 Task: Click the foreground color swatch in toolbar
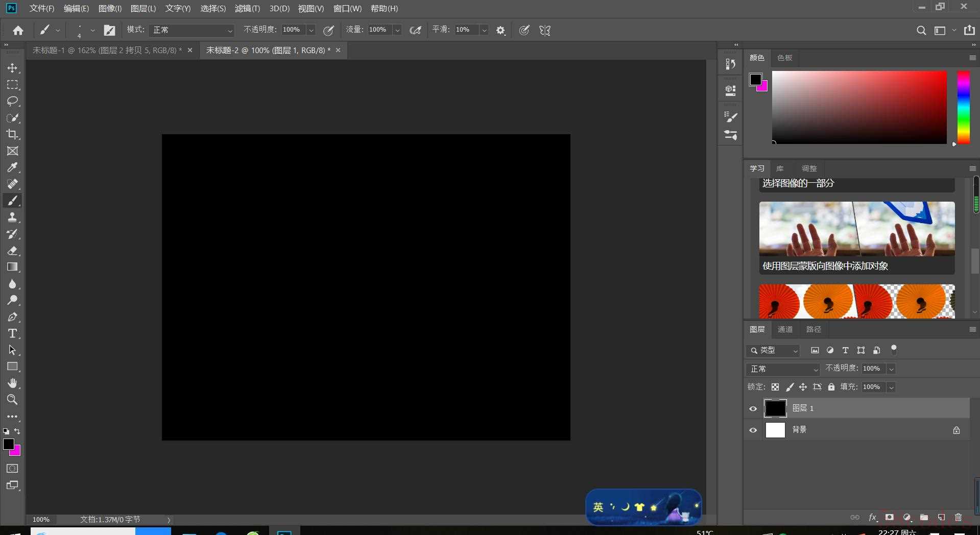9,444
